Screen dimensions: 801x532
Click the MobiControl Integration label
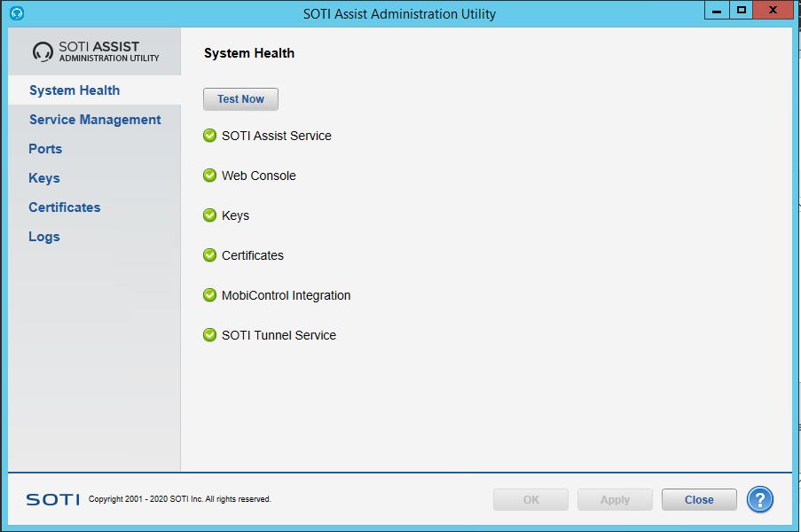[x=286, y=295]
